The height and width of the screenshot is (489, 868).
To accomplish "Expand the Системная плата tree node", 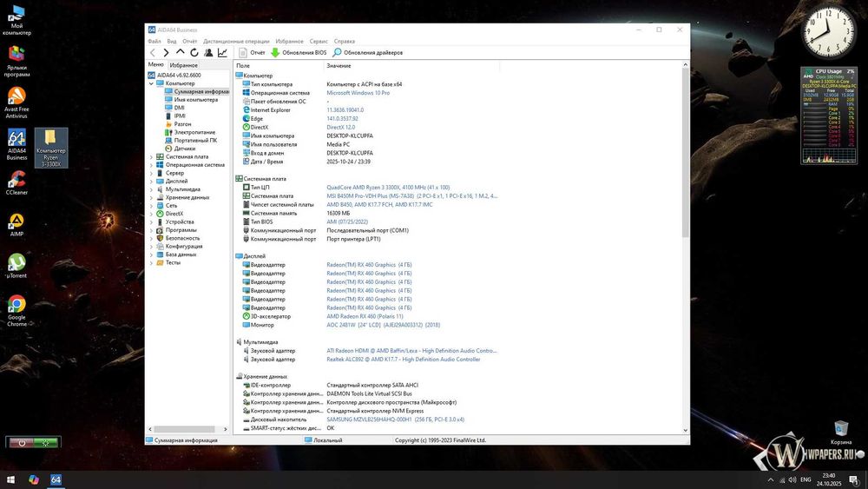I will click(x=151, y=156).
